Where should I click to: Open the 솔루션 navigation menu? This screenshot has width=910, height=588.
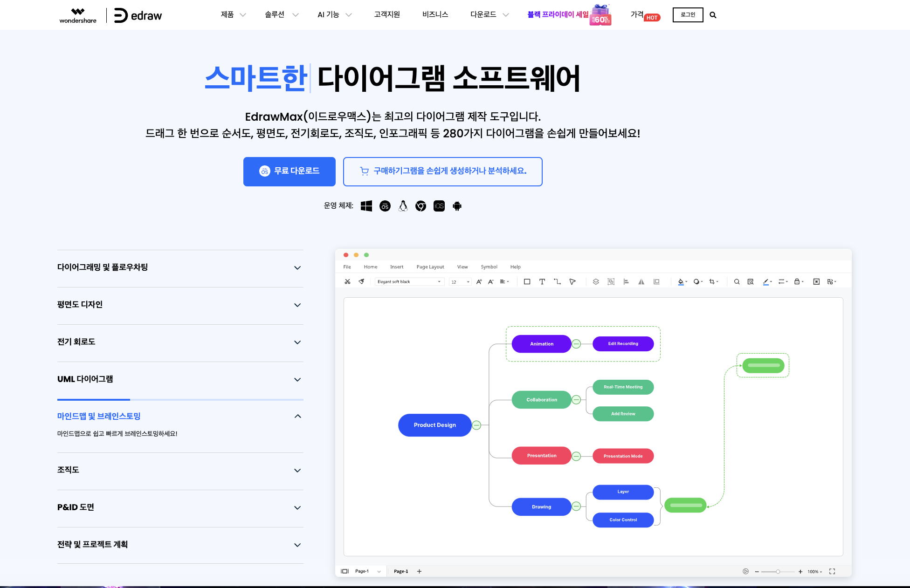[282, 14]
